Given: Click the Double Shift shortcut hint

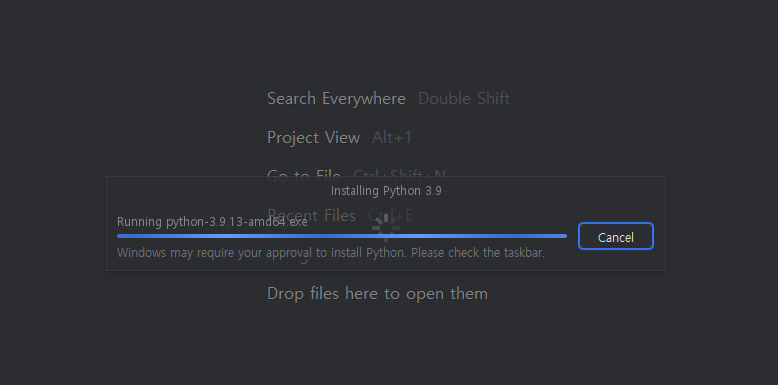Looking at the screenshot, I should (464, 98).
